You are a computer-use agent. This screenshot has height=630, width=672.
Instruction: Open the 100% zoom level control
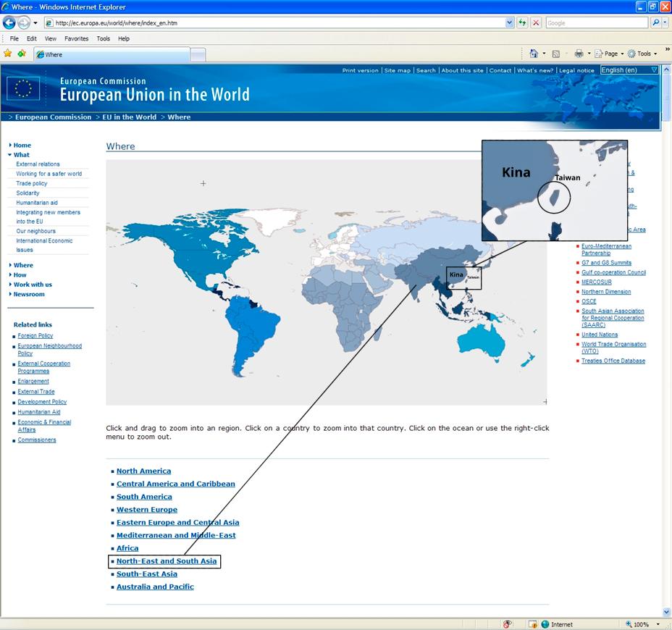pos(642,624)
